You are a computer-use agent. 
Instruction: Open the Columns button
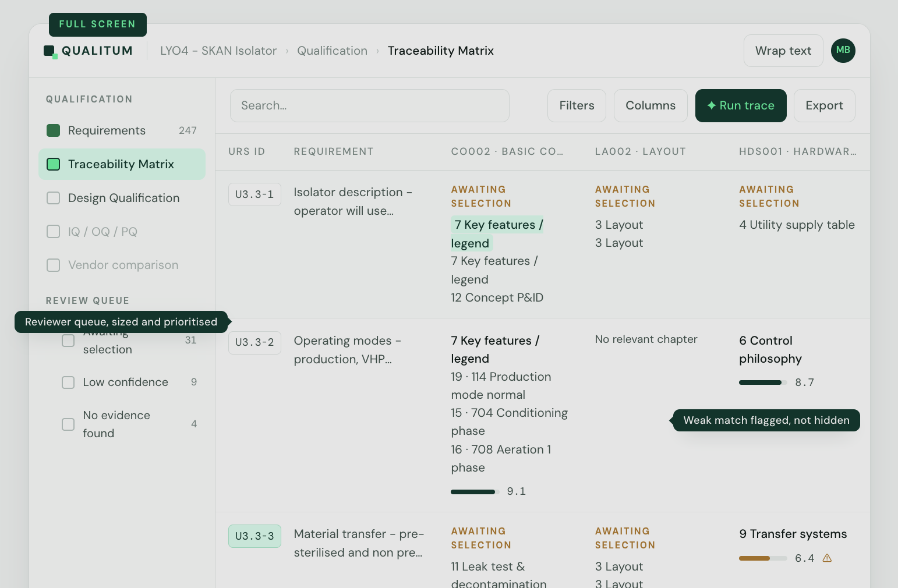click(650, 105)
